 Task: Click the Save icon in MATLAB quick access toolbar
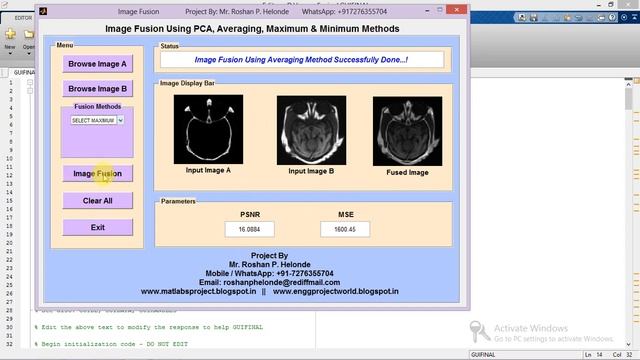[x=533, y=17]
